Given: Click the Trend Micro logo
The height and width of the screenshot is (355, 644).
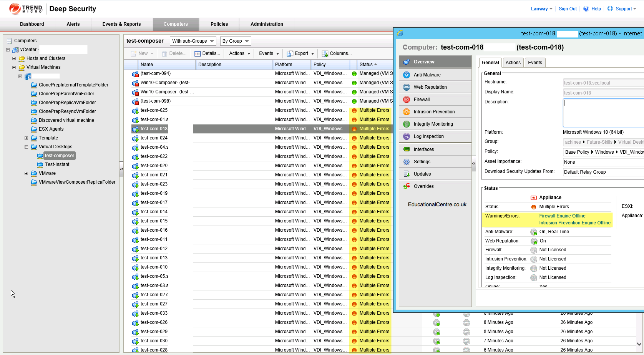Looking at the screenshot, I should [x=26, y=9].
